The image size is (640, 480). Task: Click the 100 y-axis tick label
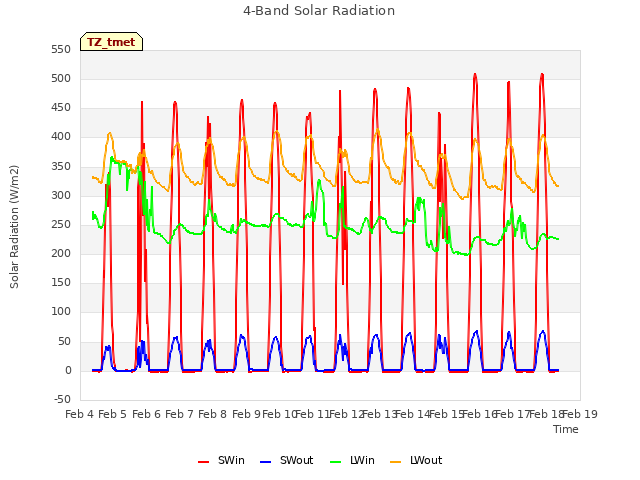pyautogui.click(x=61, y=312)
